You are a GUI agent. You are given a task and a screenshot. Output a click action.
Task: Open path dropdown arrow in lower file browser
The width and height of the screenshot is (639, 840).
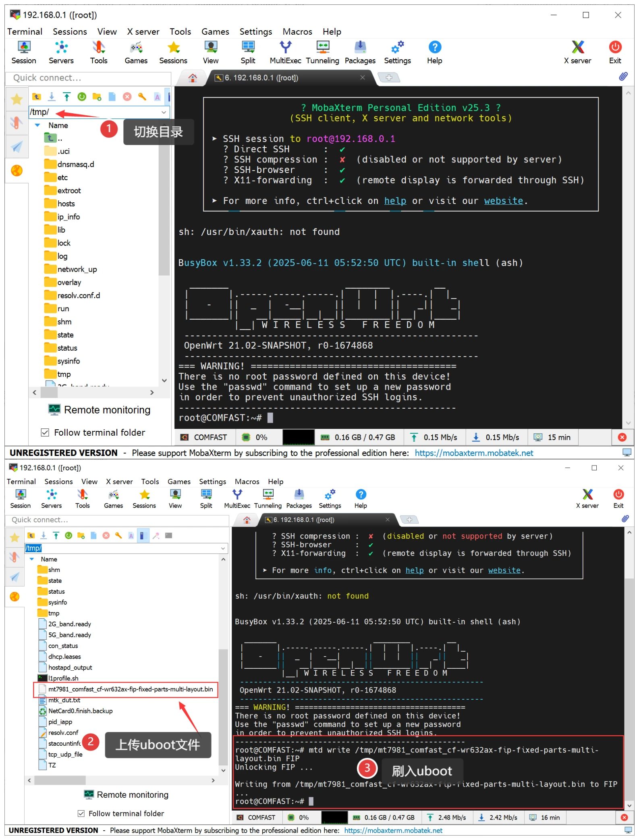223,548
